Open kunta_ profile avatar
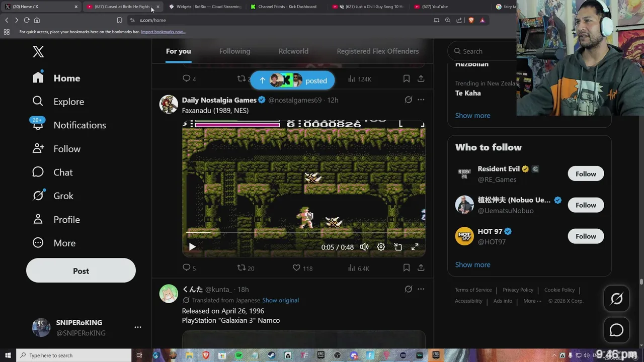The width and height of the screenshot is (644, 362). tap(169, 294)
